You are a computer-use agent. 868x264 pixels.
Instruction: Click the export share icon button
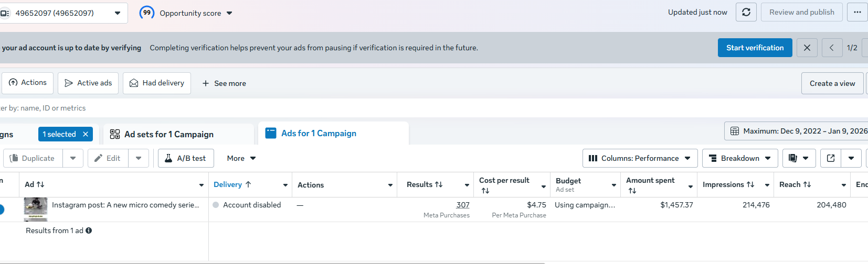[831, 158]
